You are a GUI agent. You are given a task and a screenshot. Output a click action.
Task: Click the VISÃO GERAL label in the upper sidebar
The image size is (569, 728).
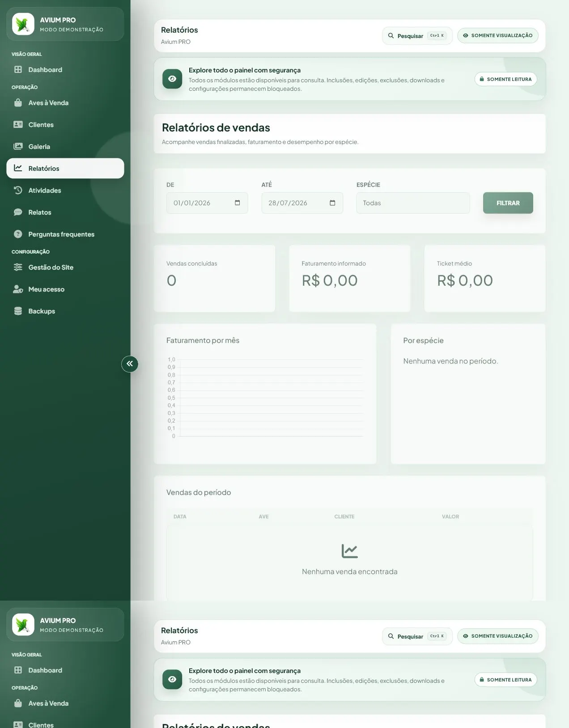pos(26,54)
